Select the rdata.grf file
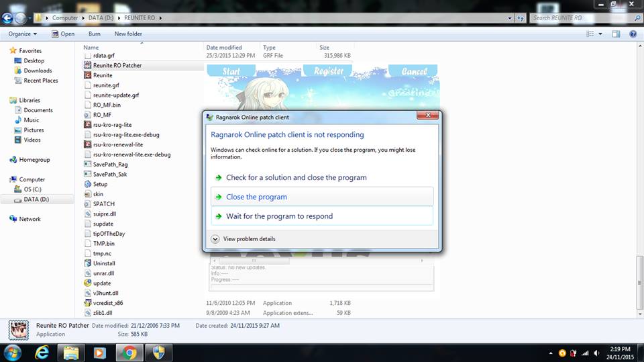The height and width of the screenshot is (362, 644). point(103,56)
